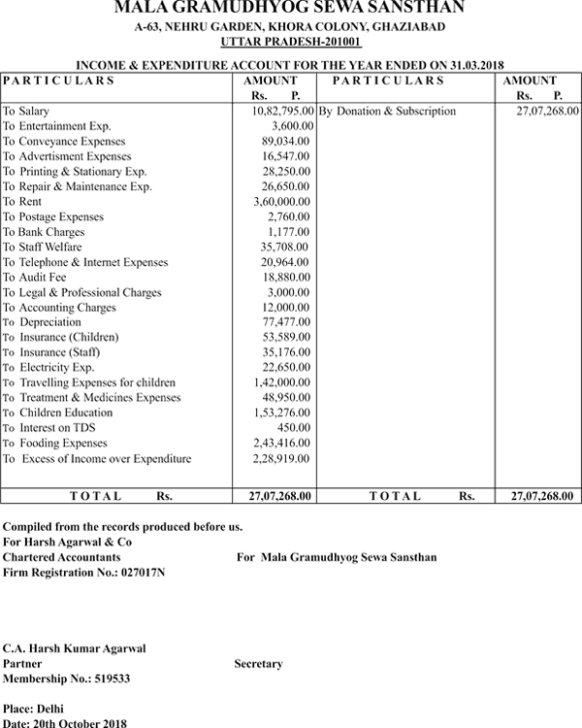Select "To Electricity Exp." label
This screenshot has width=582, height=728.
48,368
